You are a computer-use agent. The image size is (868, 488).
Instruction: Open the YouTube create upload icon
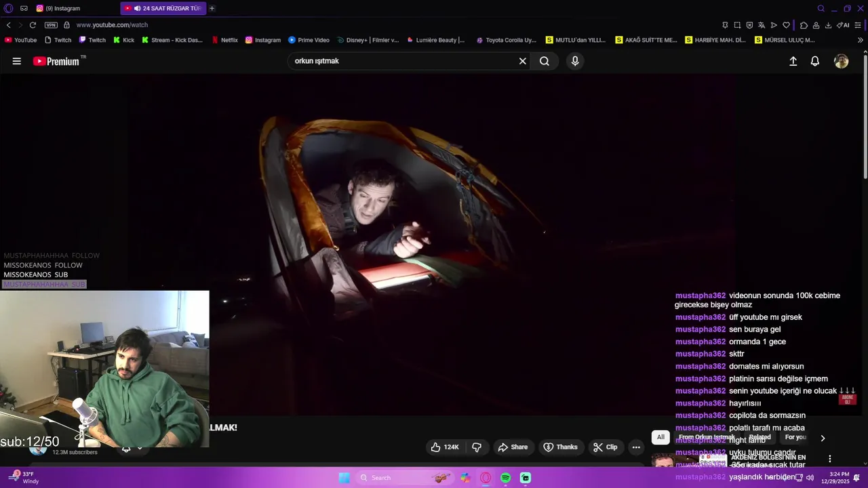coord(793,61)
